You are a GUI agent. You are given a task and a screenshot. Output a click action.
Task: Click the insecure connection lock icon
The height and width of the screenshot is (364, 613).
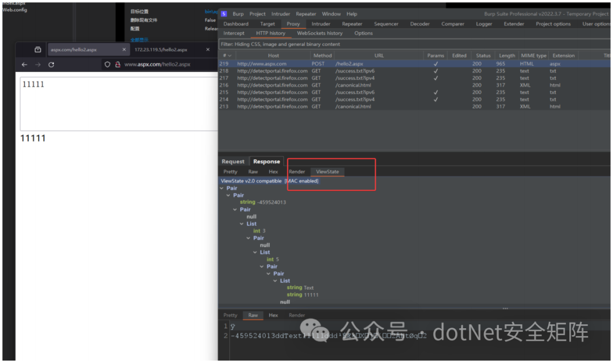(x=117, y=65)
